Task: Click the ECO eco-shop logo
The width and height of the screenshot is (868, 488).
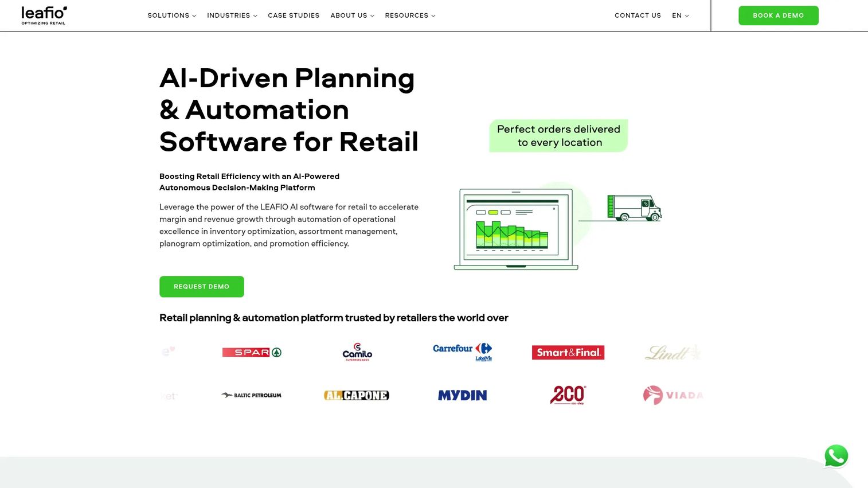Action: [568, 395]
